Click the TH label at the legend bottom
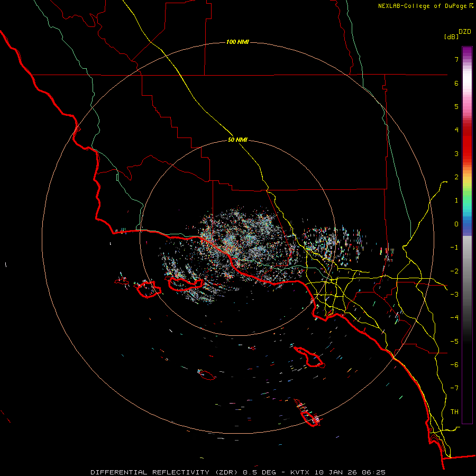 (454, 411)
